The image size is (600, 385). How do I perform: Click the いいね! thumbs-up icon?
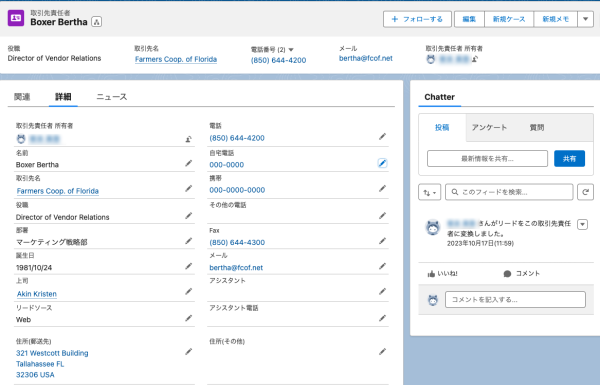pyautogui.click(x=431, y=274)
